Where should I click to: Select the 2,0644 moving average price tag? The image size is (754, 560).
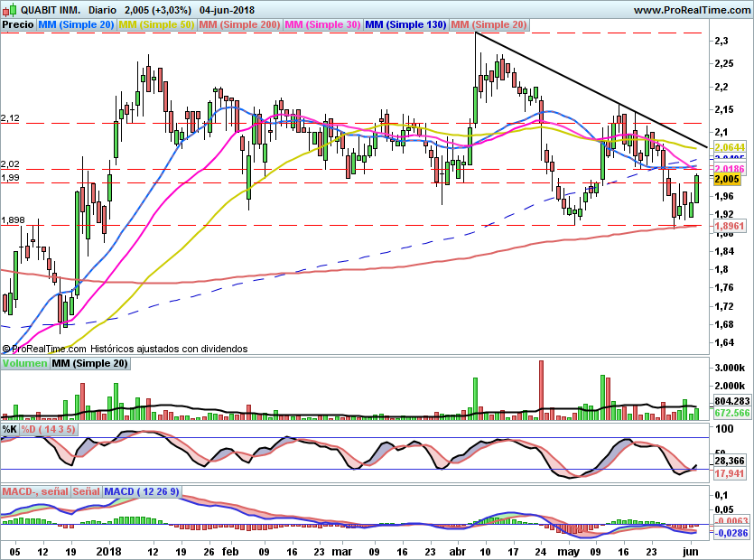coord(730,147)
